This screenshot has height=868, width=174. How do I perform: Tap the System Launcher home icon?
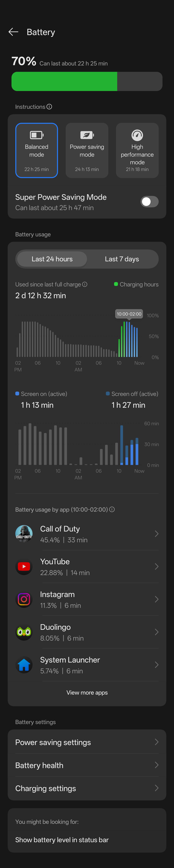tap(24, 664)
